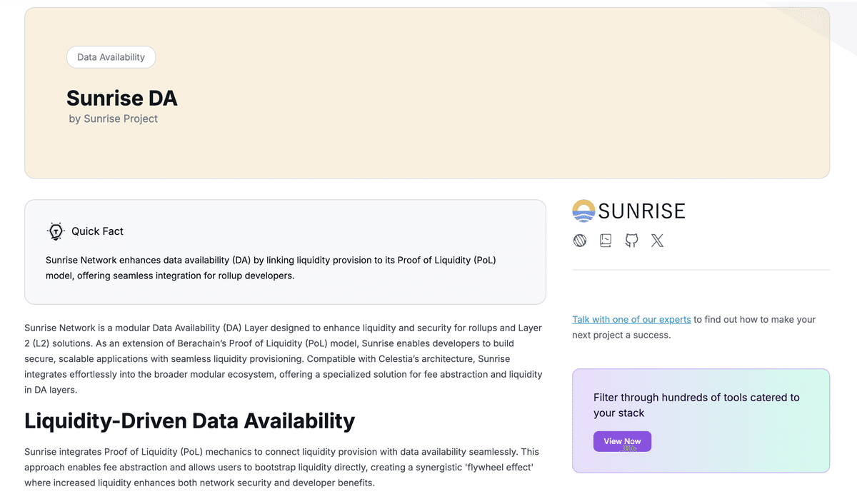Select the Quick Fact description text
Screen dimensions: 857x504
(x=271, y=268)
